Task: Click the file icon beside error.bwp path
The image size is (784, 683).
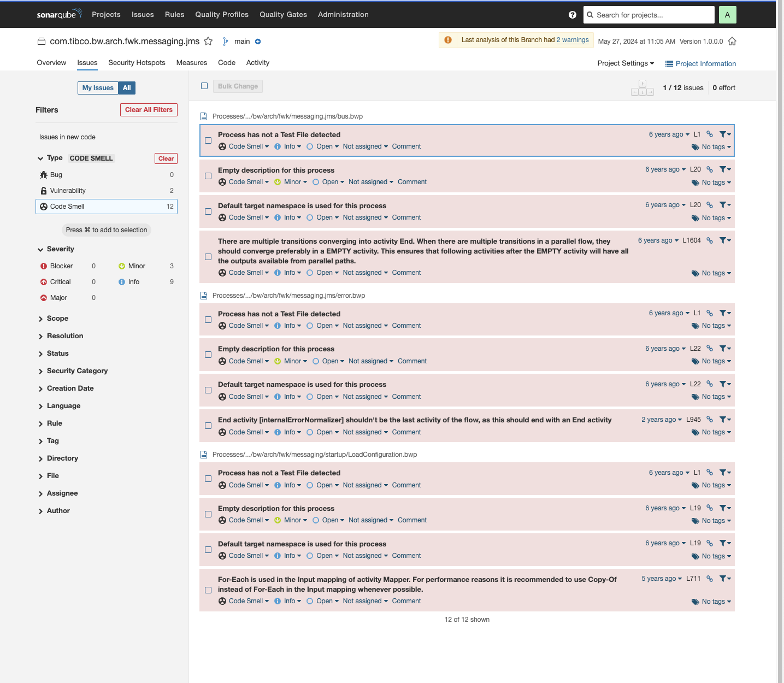Action: pos(204,296)
